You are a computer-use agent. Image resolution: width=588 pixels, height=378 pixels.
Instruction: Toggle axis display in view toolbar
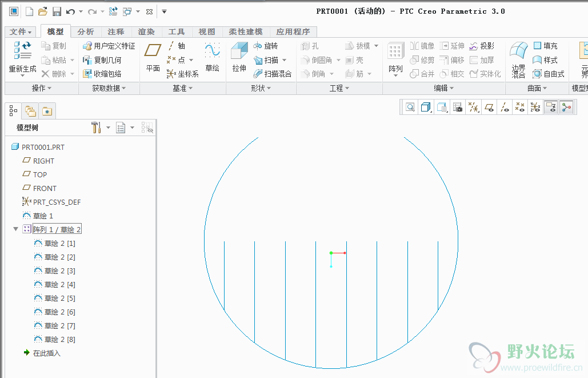pos(505,108)
